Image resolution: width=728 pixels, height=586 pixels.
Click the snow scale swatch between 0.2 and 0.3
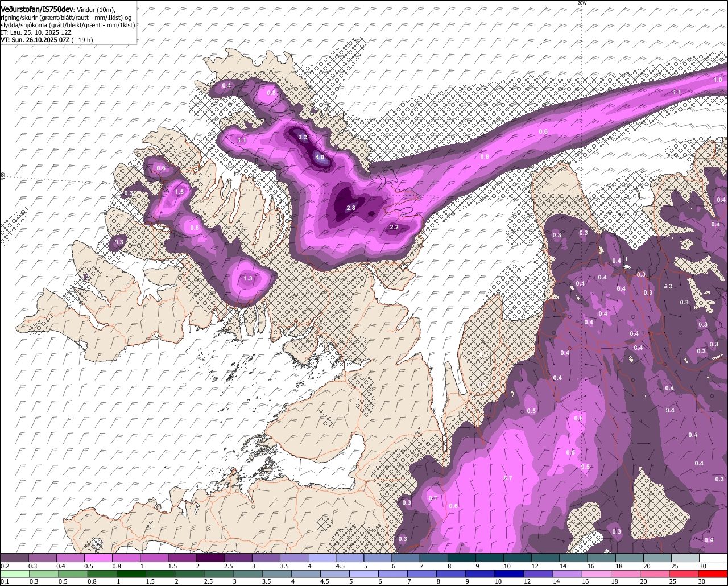[14, 558]
